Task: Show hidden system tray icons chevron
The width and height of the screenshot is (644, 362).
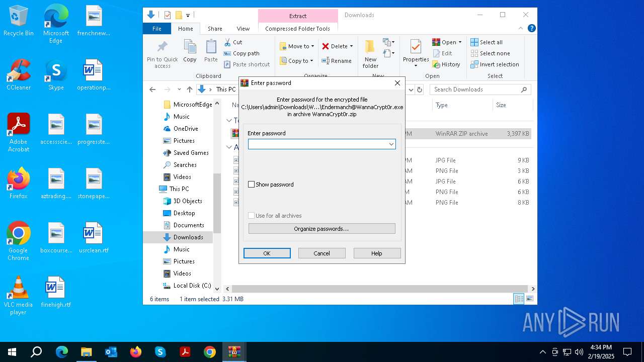Action: [x=542, y=352]
